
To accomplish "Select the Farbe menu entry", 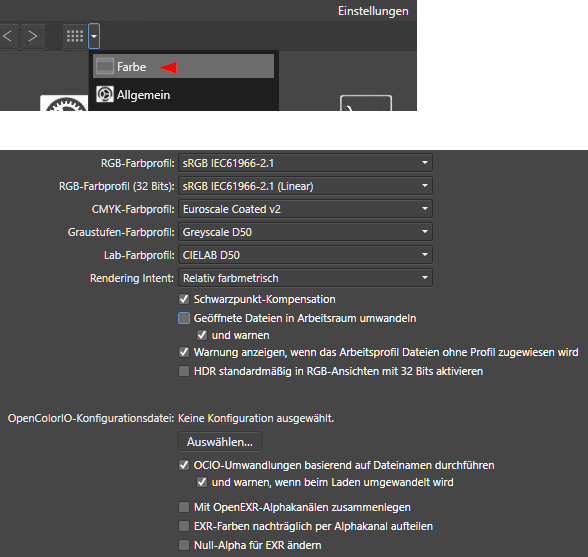I will (x=183, y=66).
